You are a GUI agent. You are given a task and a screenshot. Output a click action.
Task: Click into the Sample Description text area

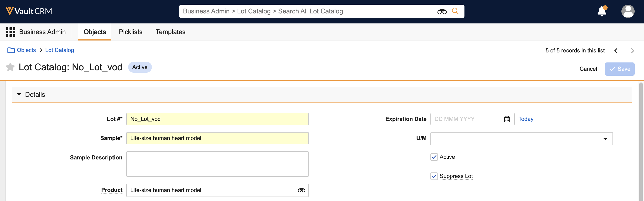(x=217, y=164)
